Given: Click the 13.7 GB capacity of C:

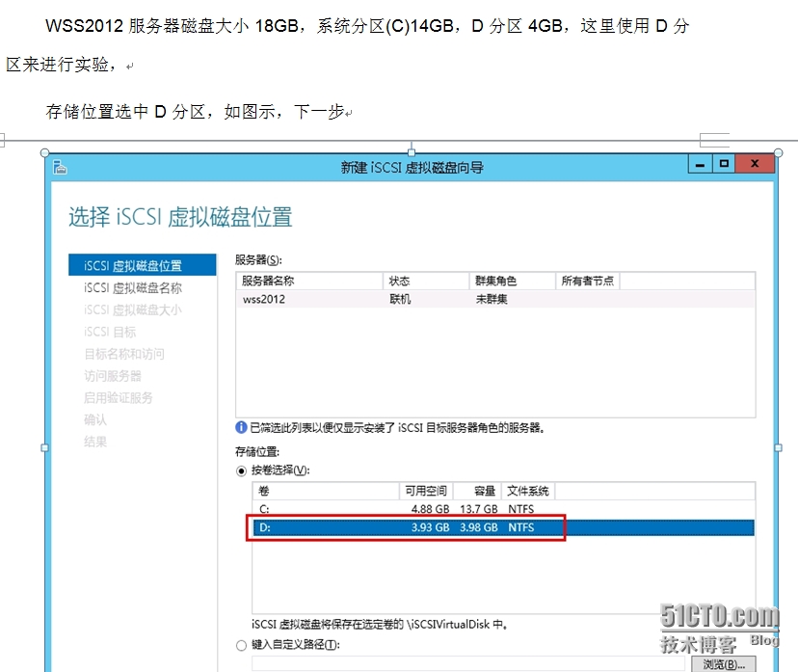Looking at the screenshot, I should click(x=478, y=509).
